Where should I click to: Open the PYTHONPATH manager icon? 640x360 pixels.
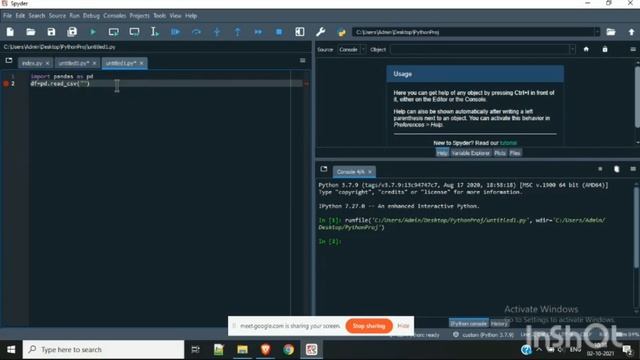pyautogui.click(x=342, y=32)
